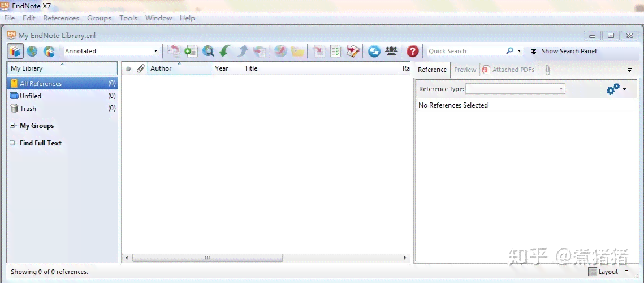Open the Groups menu

point(99,18)
